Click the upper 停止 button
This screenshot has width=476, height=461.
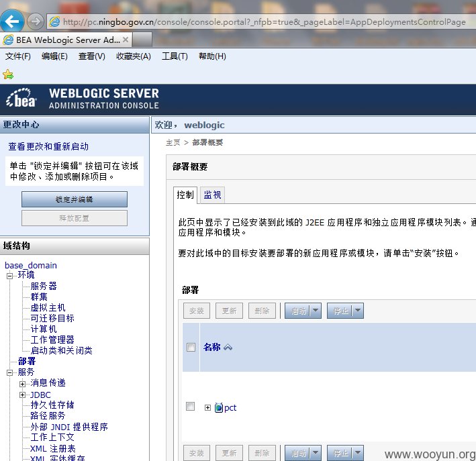[x=340, y=311]
